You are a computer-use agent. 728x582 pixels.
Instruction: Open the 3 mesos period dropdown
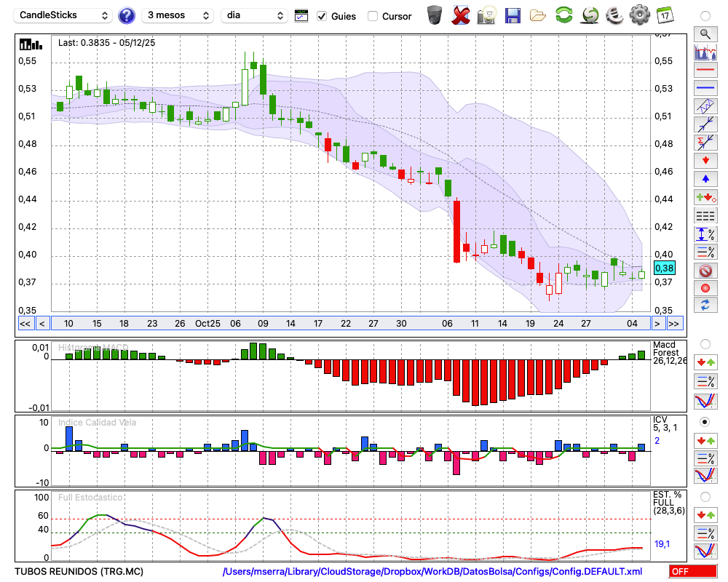[x=177, y=15]
